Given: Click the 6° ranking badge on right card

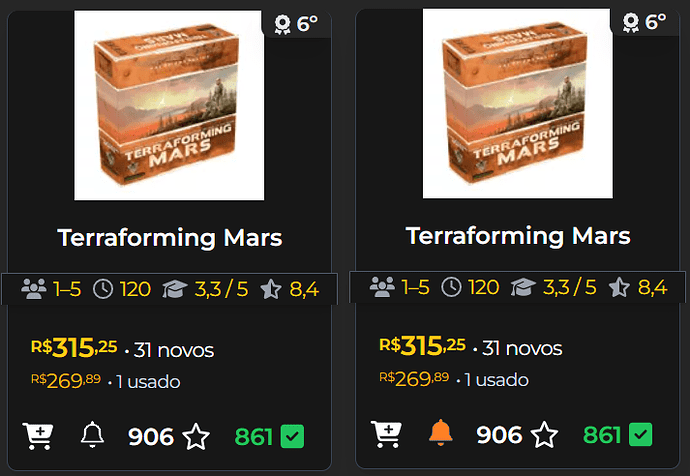Looking at the screenshot, I should 644,22.
